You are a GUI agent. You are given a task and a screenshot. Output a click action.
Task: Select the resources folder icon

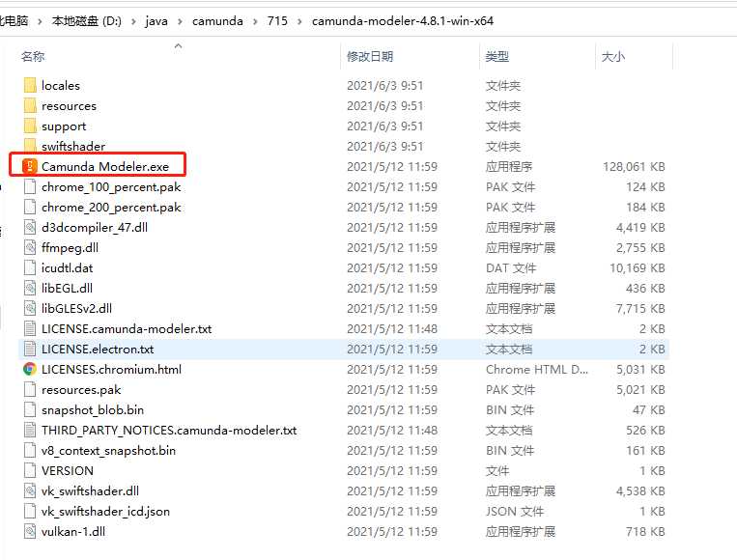point(30,105)
